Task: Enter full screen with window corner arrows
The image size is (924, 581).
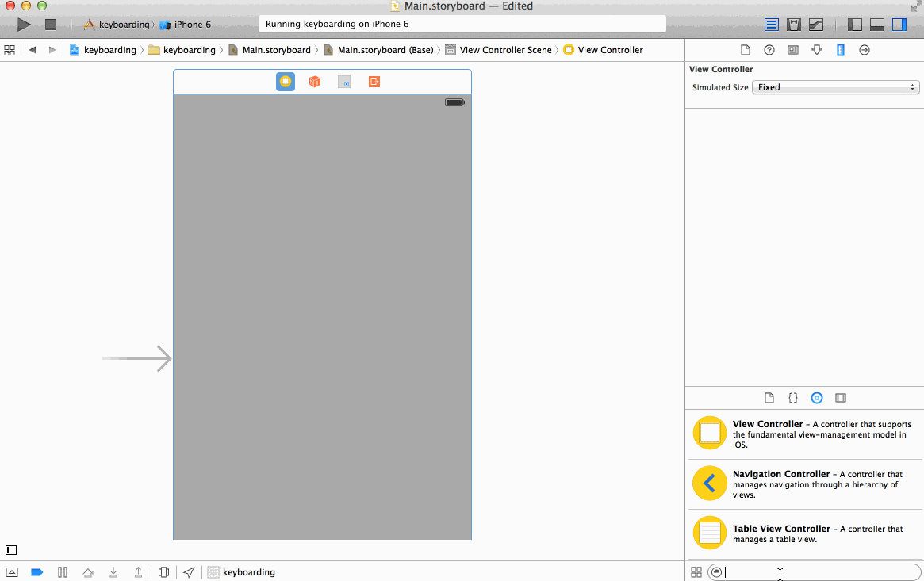Action: [916, 6]
